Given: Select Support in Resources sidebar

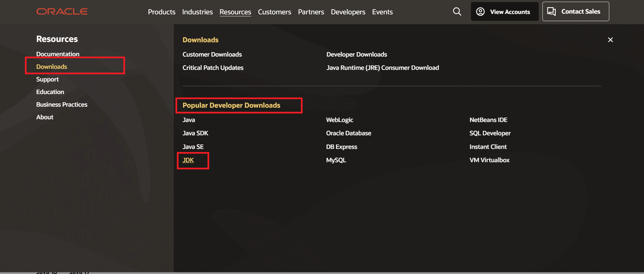Looking at the screenshot, I should pyautogui.click(x=47, y=79).
